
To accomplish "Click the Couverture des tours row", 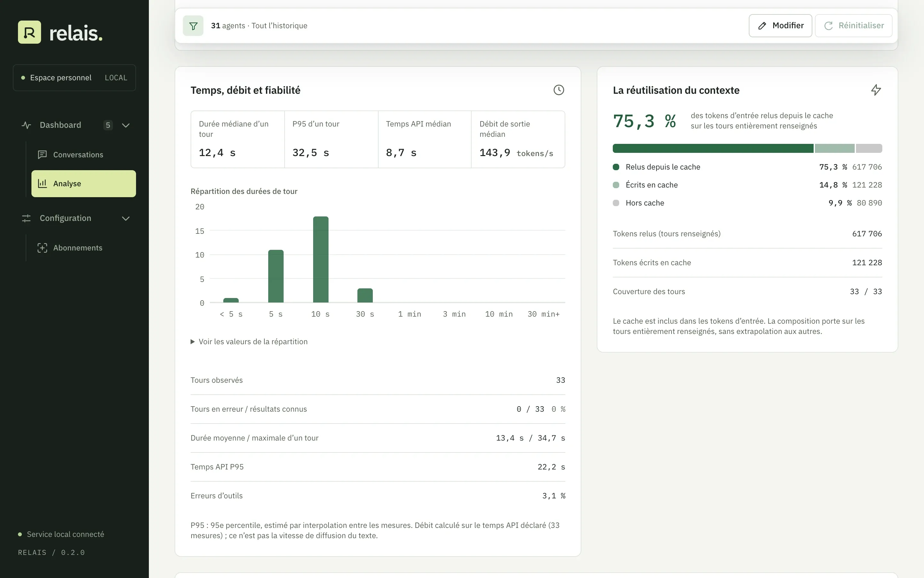I will 747,291.
